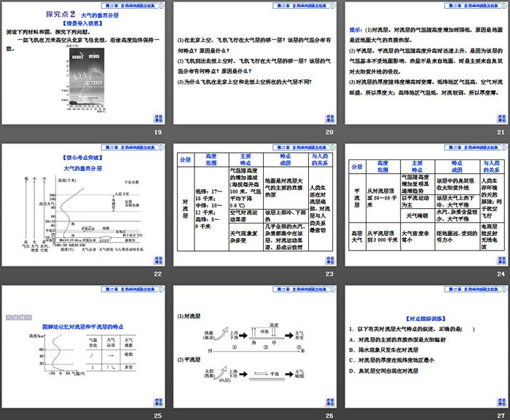Click chapter header banner on slide 19
Image resolution: width=510 pixels, height=420 pixels.
pos(133,6)
